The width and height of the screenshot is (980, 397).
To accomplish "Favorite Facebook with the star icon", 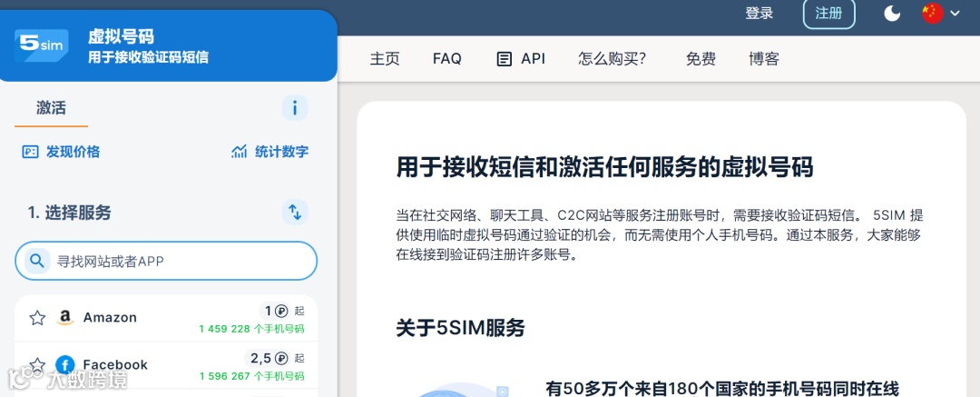I will 37,364.
